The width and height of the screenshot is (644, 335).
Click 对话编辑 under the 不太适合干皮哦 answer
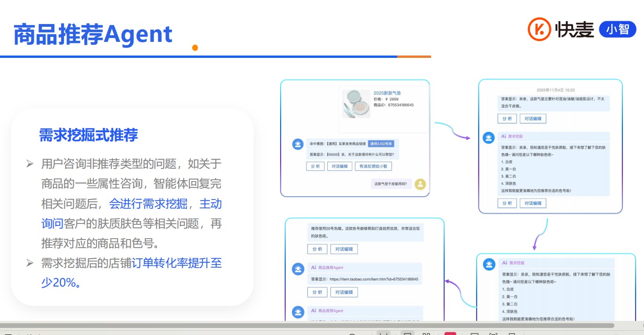pyautogui.click(x=533, y=119)
